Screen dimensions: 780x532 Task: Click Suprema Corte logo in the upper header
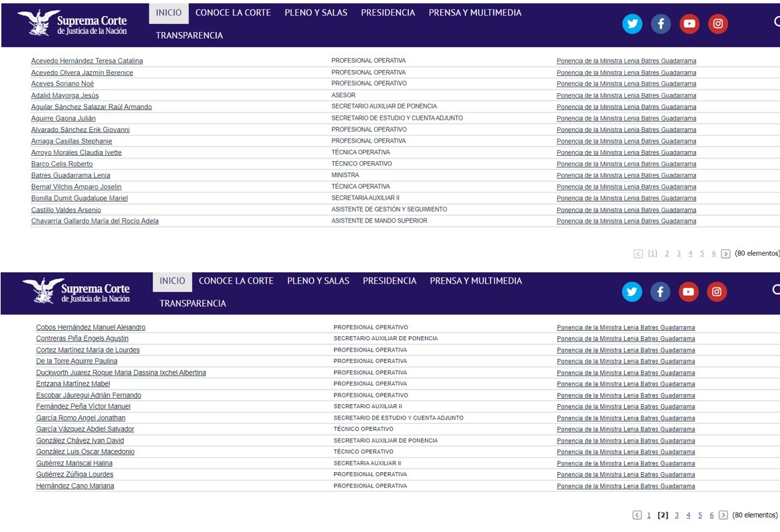pos(72,23)
